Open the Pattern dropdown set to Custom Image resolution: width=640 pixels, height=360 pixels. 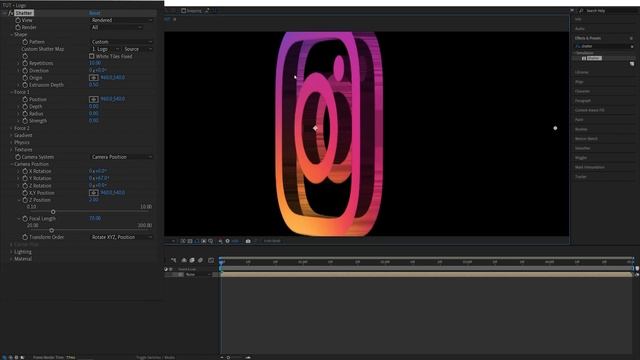pyautogui.click(x=122, y=42)
